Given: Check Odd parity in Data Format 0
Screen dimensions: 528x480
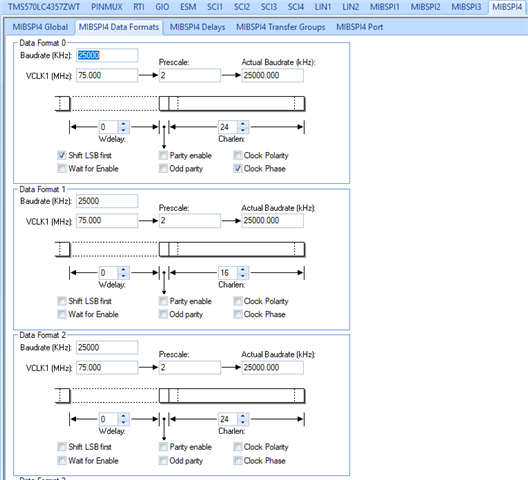Looking at the screenshot, I should [163, 168].
